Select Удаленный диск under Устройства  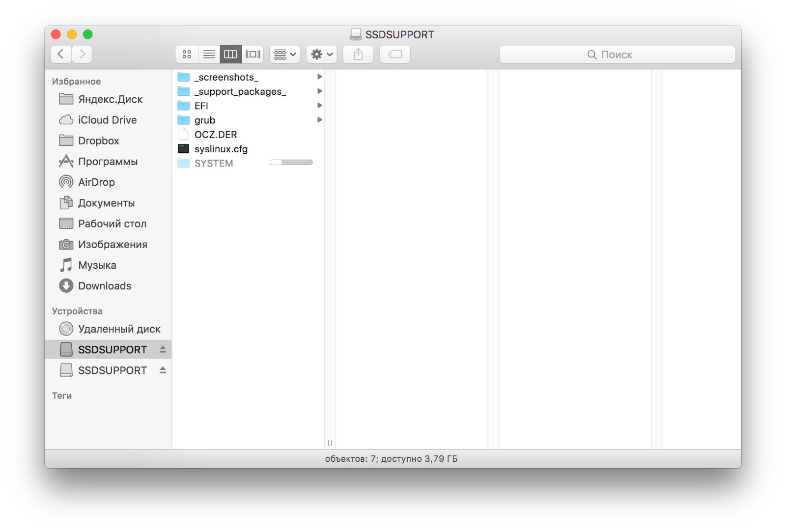108,329
